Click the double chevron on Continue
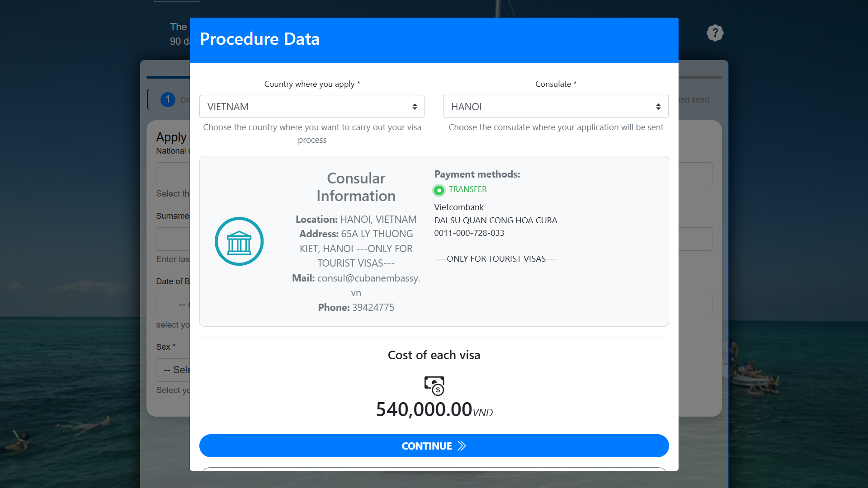This screenshot has height=488, width=868. [x=462, y=446]
